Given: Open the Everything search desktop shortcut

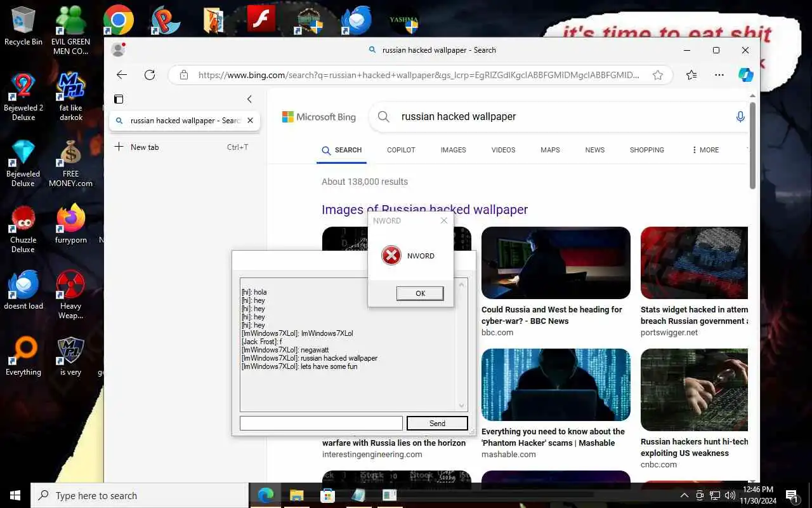Looking at the screenshot, I should pyautogui.click(x=23, y=356).
